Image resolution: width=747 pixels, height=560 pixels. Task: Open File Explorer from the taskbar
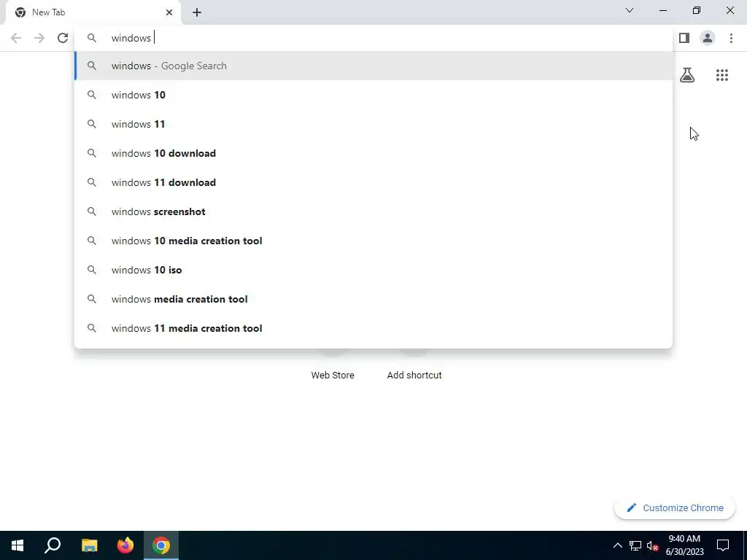[89, 545]
